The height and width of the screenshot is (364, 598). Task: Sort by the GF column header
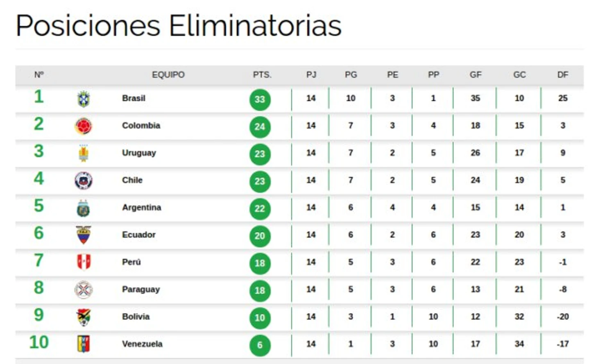click(476, 75)
